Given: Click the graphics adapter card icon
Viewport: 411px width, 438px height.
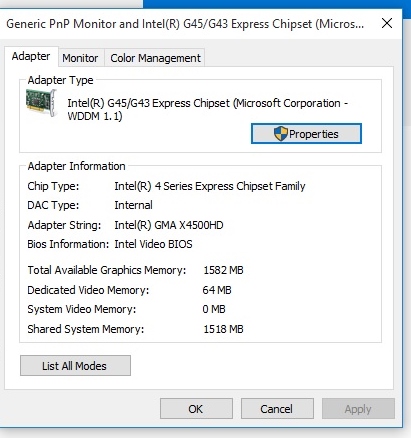Looking at the screenshot, I should coord(41,103).
